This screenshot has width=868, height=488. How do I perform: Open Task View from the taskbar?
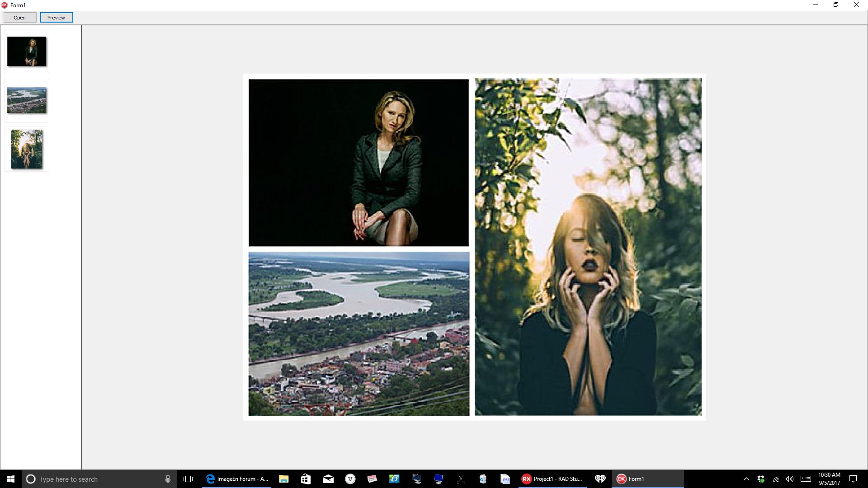[x=188, y=479]
